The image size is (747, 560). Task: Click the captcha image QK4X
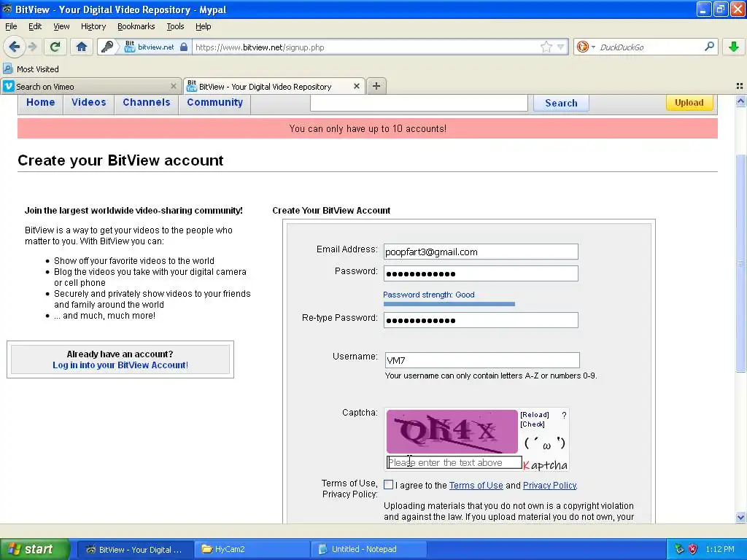[x=452, y=432]
